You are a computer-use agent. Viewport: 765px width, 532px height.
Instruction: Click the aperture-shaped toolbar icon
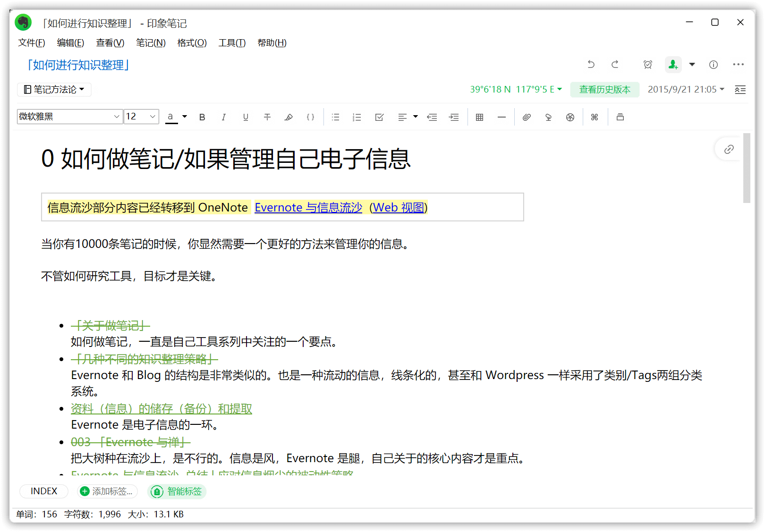pyautogui.click(x=570, y=117)
